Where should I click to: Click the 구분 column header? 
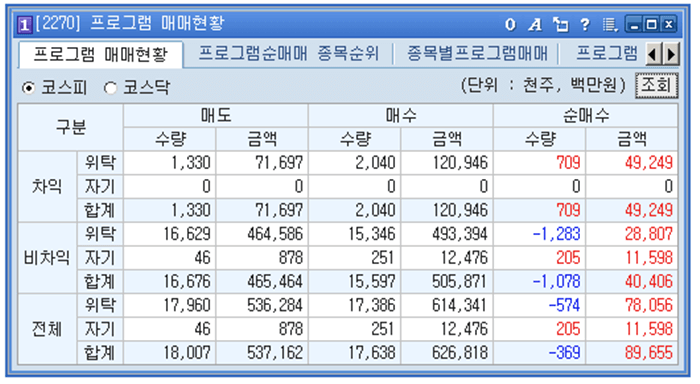pos(71,127)
